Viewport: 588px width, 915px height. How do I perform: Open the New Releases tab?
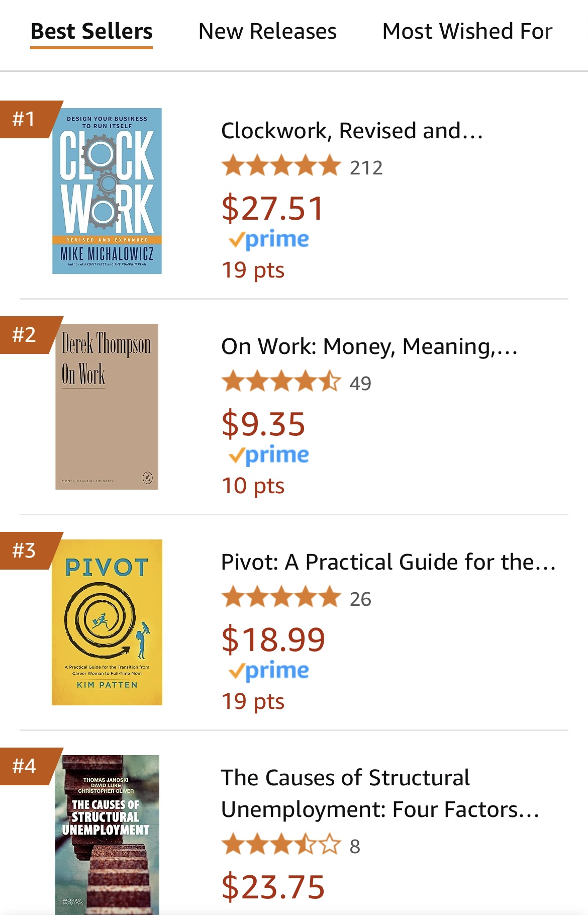[x=267, y=31]
